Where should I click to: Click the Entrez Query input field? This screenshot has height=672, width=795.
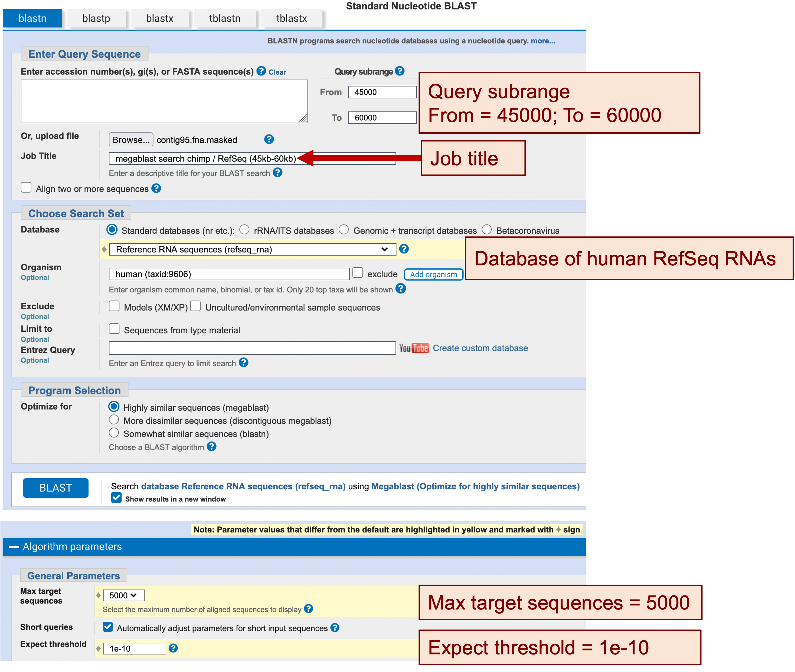[252, 348]
